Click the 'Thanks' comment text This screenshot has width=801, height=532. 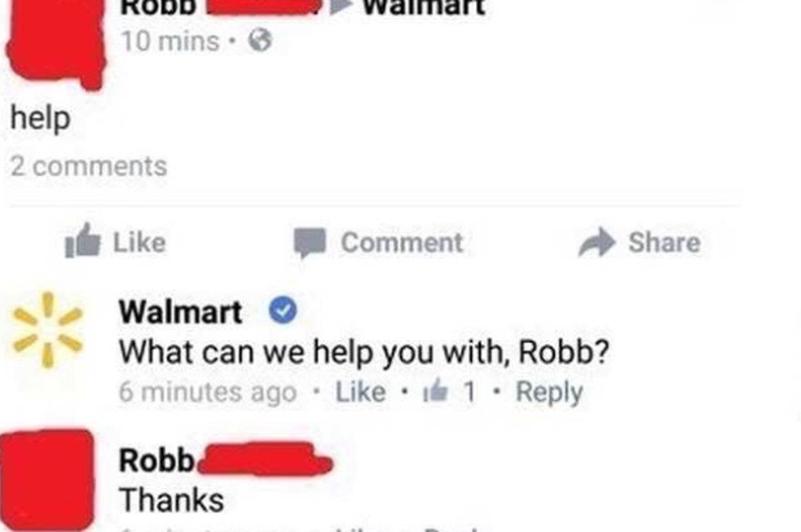[172, 501]
